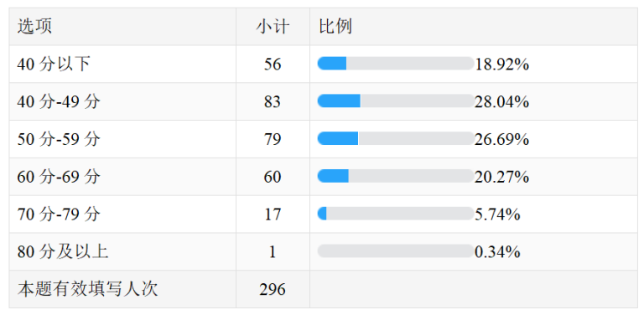Click the 比例 column header
The height and width of the screenshot is (315, 644).
point(335,27)
